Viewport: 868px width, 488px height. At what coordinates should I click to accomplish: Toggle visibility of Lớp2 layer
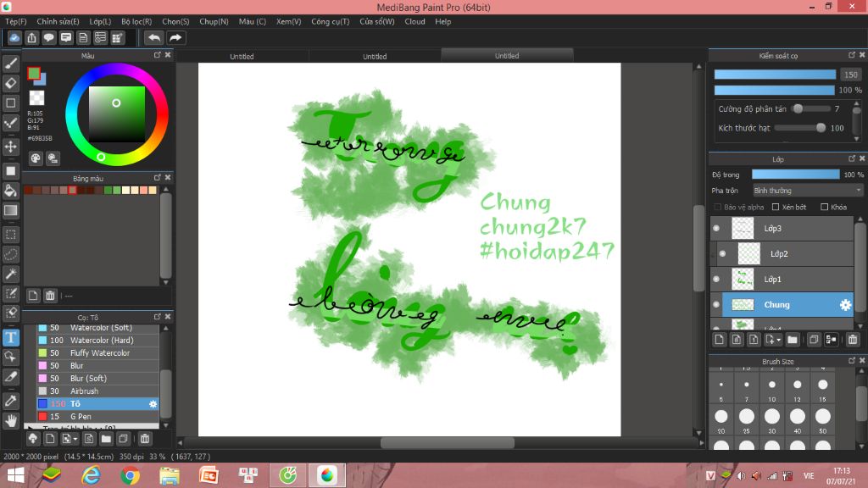tap(722, 254)
